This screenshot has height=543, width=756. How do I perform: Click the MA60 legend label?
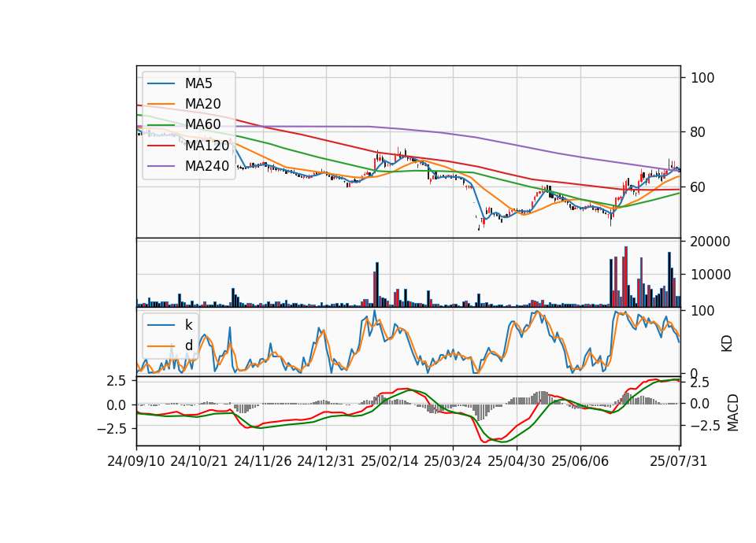[x=202, y=124]
